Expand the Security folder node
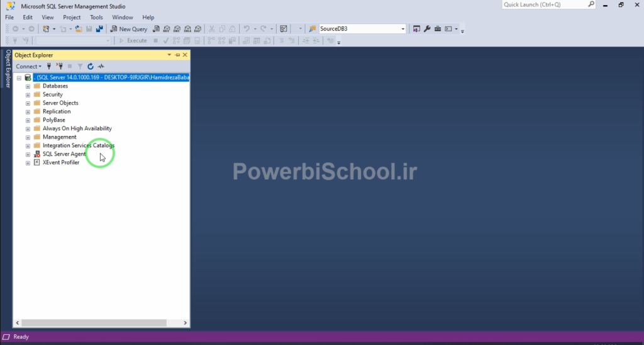 click(x=28, y=94)
